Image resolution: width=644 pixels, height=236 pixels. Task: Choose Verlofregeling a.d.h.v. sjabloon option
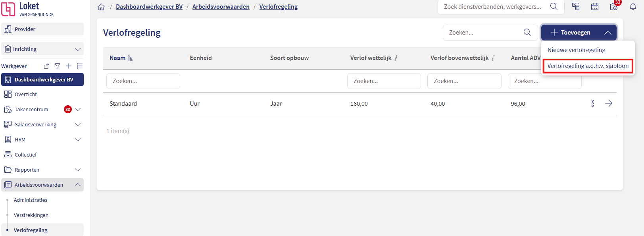[588, 66]
